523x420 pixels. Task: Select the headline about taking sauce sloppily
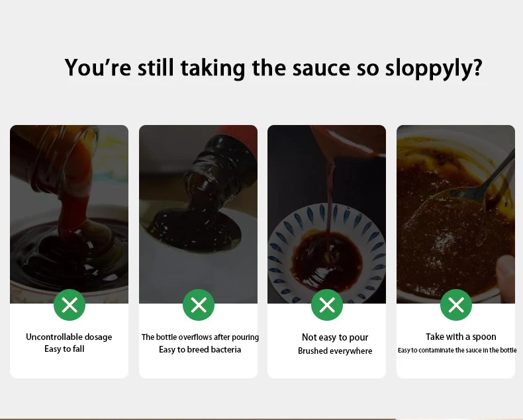pos(273,68)
